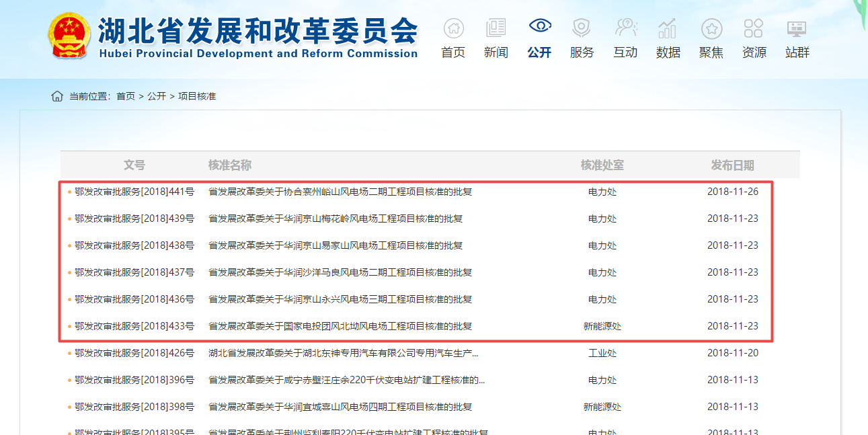This screenshot has width=868, height=435.
Task: Click the 发布日期 column header
Action: click(x=733, y=165)
